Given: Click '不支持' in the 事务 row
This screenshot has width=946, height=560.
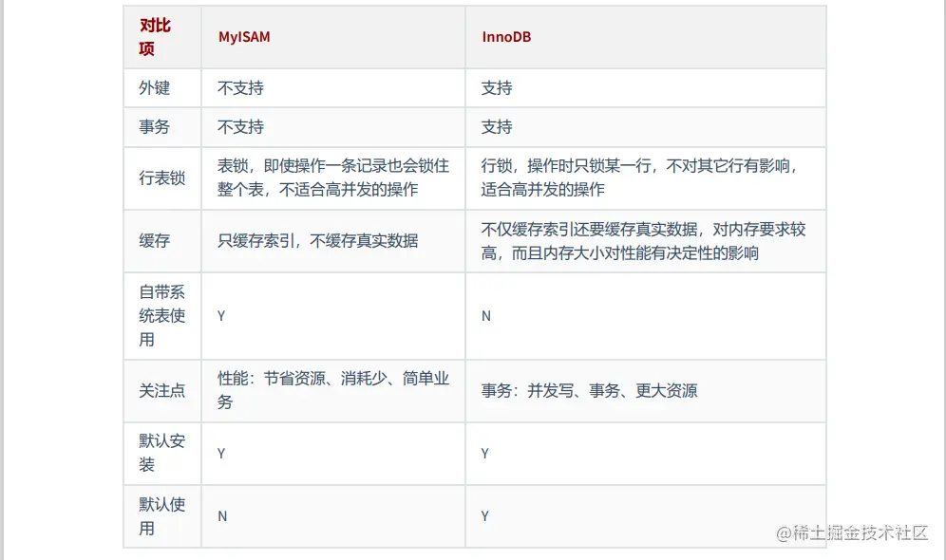Looking at the screenshot, I should point(240,126).
